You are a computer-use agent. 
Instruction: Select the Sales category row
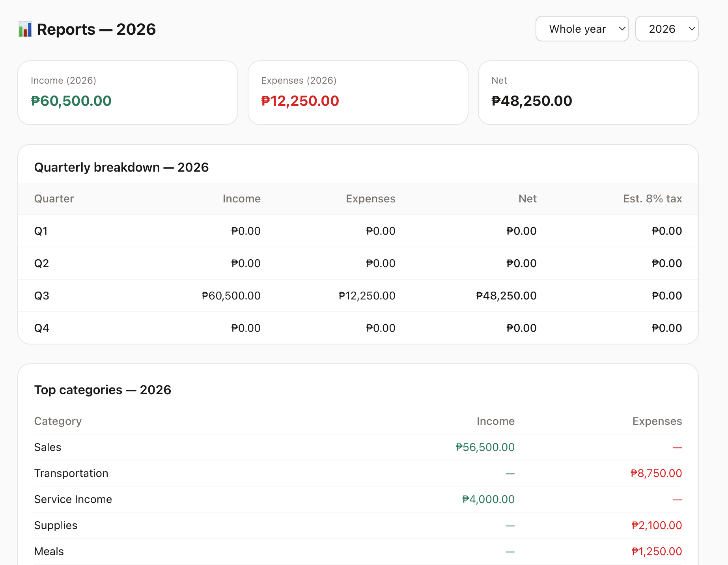coord(358,447)
